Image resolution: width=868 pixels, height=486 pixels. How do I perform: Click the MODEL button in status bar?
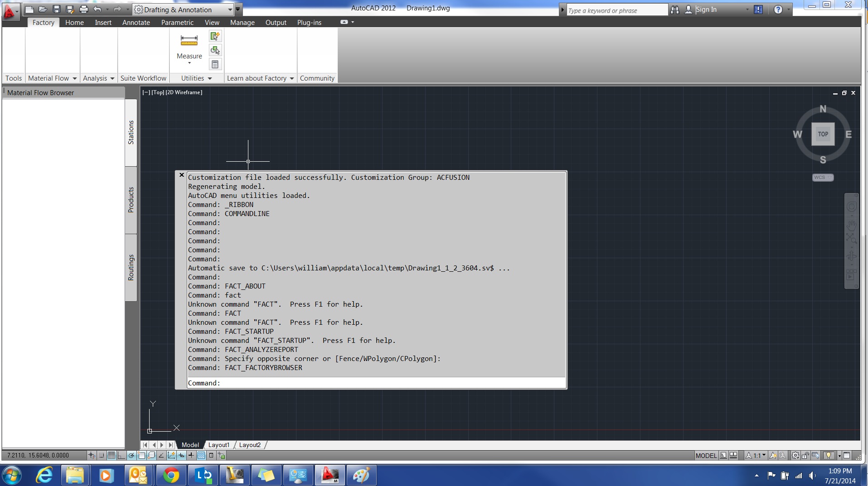pos(706,456)
